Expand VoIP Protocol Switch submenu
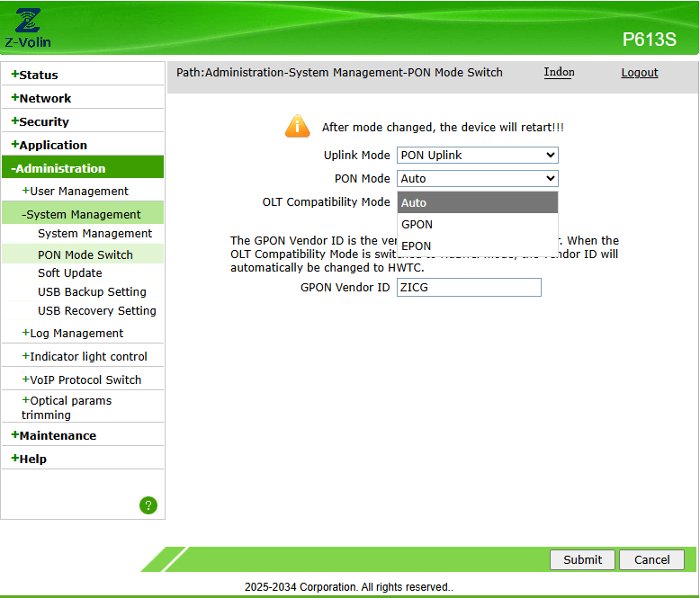700x598 pixels. pos(83,379)
